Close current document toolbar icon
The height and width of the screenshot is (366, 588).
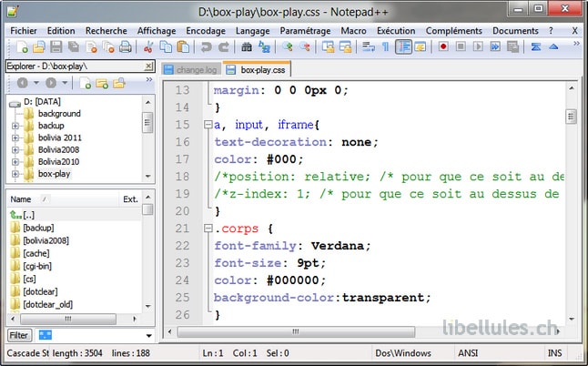pyautogui.click(x=91, y=46)
